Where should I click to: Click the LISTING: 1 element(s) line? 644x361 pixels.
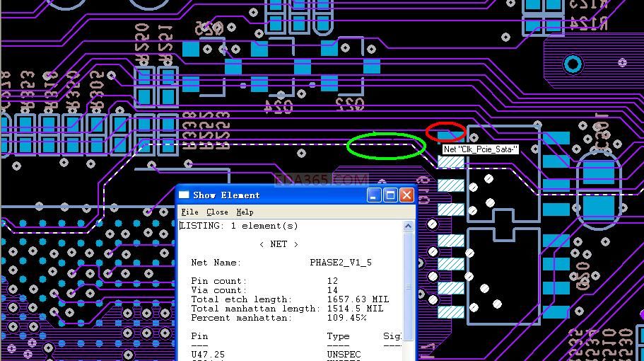tap(239, 226)
